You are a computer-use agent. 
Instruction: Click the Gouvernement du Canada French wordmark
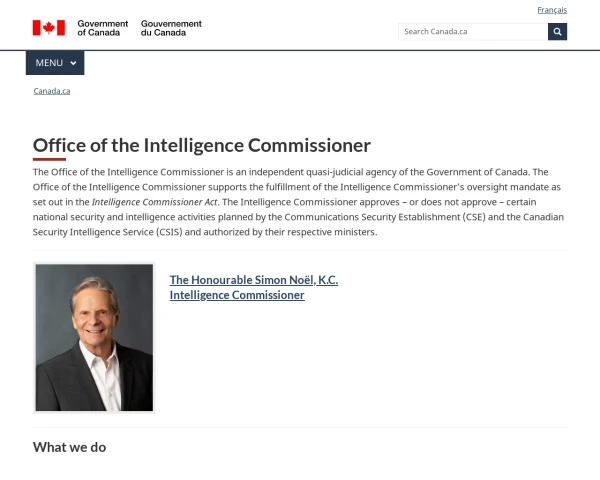171,27
